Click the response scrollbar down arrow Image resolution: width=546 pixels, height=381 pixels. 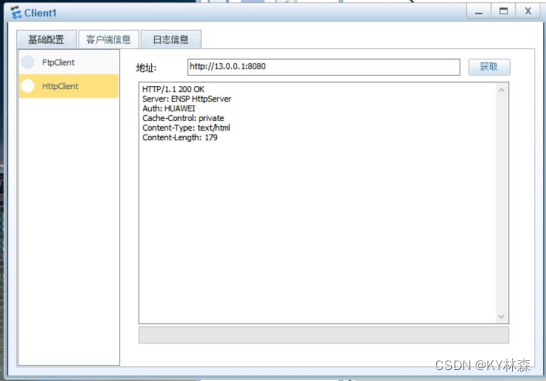[501, 317]
